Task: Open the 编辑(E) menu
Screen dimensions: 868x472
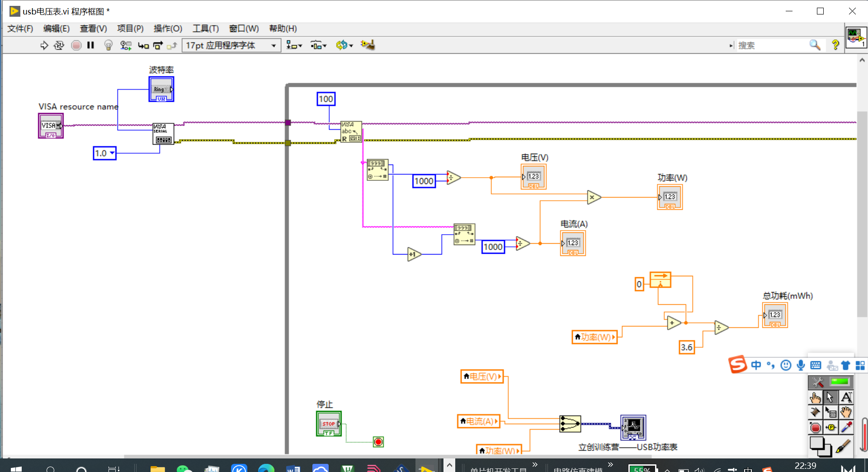Action: pyautogui.click(x=57, y=28)
